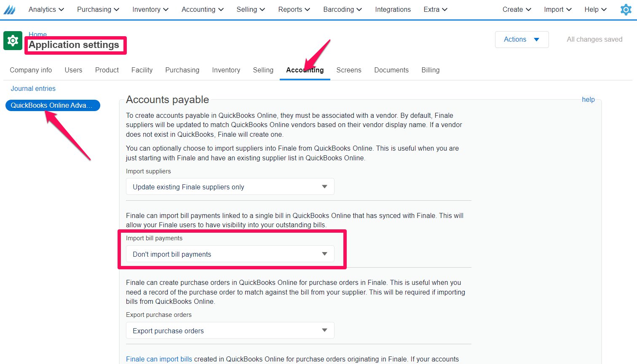Open the Barcoding menu
The height and width of the screenshot is (364, 637).
343,9
